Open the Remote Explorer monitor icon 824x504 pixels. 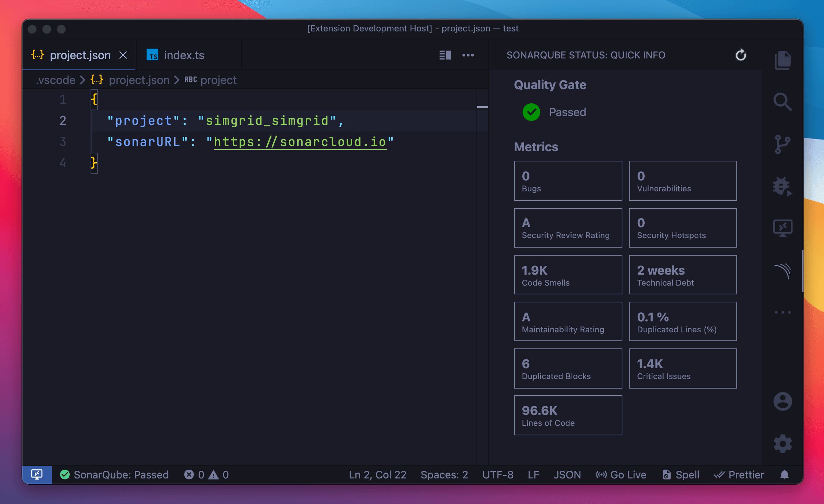(782, 229)
